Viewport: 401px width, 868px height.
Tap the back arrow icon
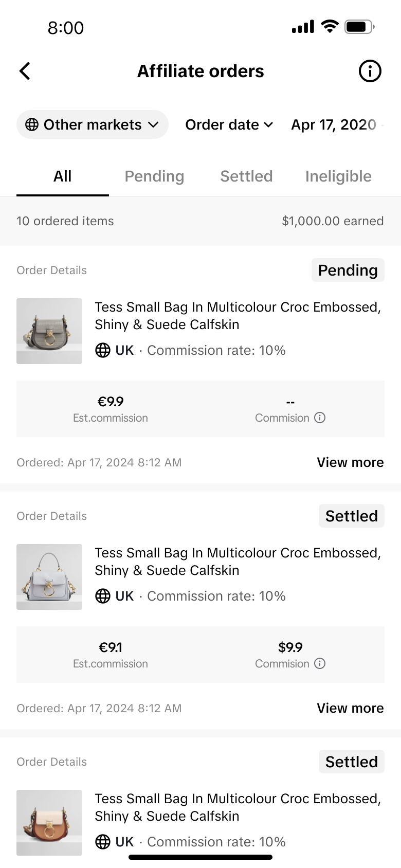point(25,71)
